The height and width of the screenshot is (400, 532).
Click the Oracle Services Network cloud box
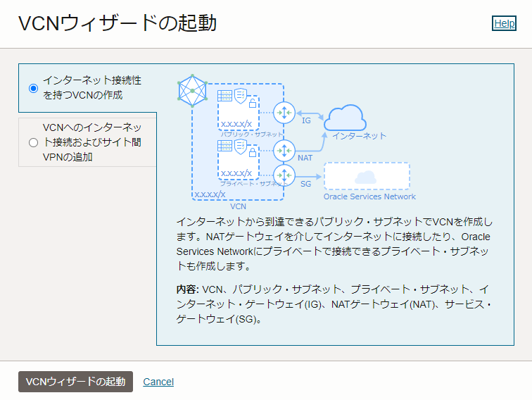(367, 176)
